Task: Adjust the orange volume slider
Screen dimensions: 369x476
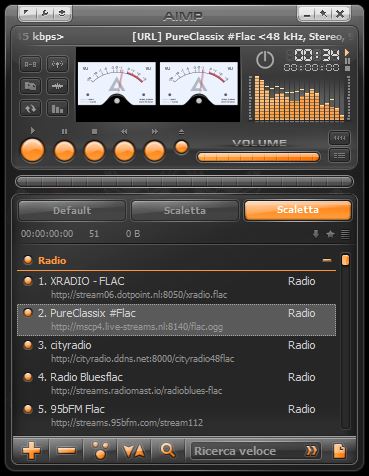Action: pos(258,157)
